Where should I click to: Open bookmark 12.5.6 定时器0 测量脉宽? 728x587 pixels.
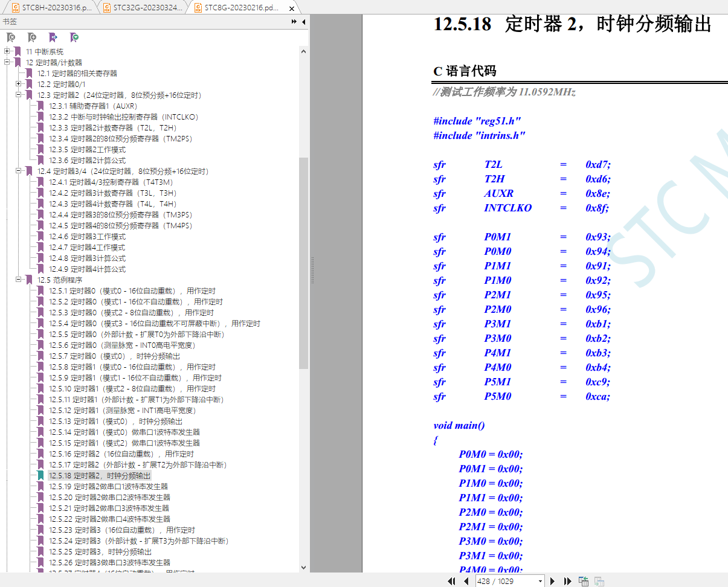point(122,345)
